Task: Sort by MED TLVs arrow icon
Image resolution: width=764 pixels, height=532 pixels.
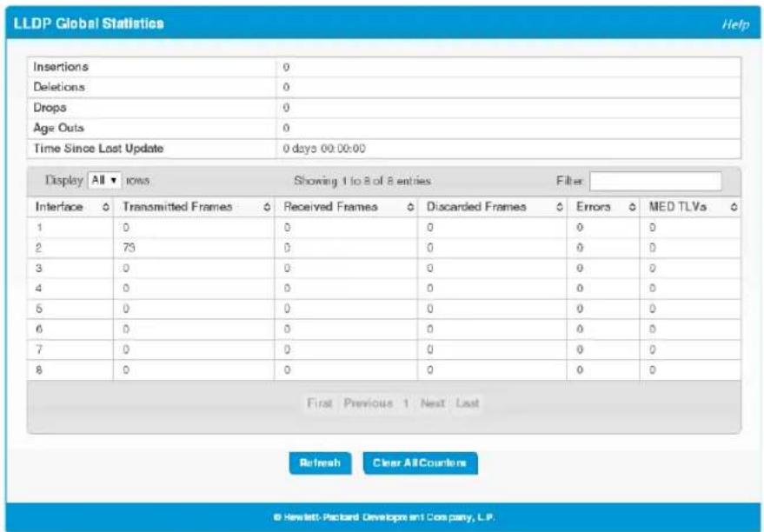Action: coord(734,207)
